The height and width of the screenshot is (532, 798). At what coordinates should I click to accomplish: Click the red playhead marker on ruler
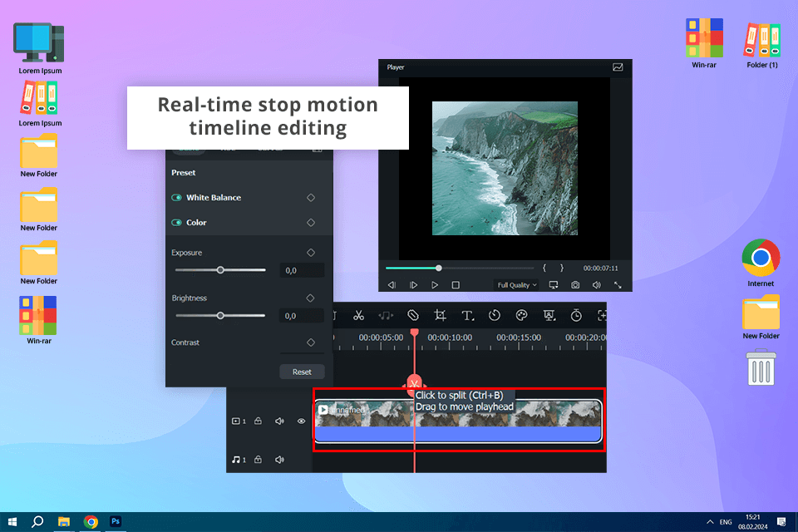(x=415, y=333)
